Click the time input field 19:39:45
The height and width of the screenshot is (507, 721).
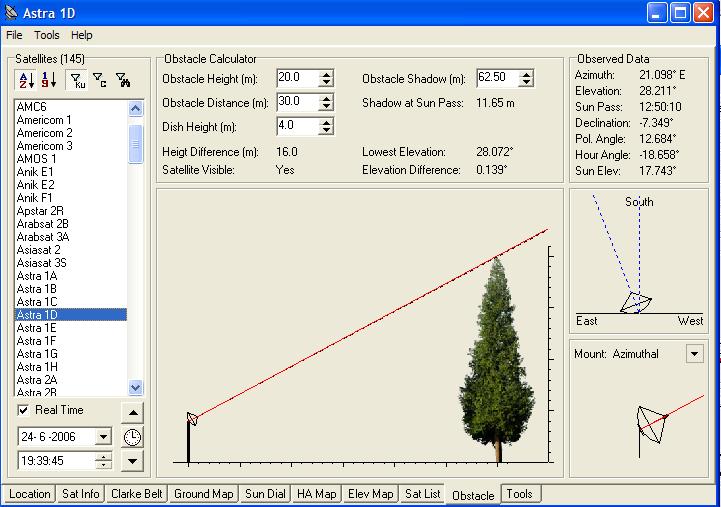pyautogui.click(x=57, y=461)
